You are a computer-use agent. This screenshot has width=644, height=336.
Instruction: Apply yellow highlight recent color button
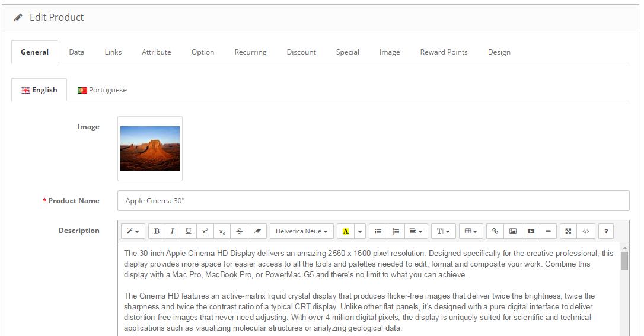pyautogui.click(x=346, y=231)
